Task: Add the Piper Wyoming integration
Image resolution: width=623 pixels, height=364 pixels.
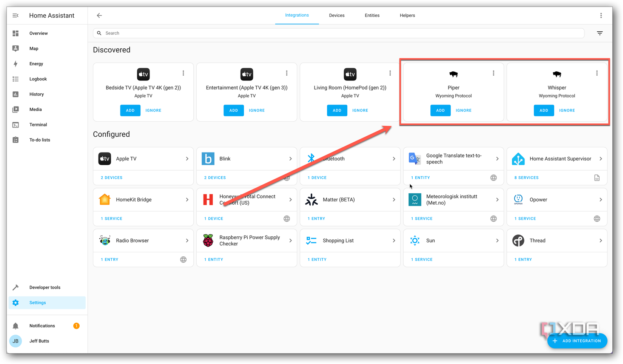Action: click(440, 110)
